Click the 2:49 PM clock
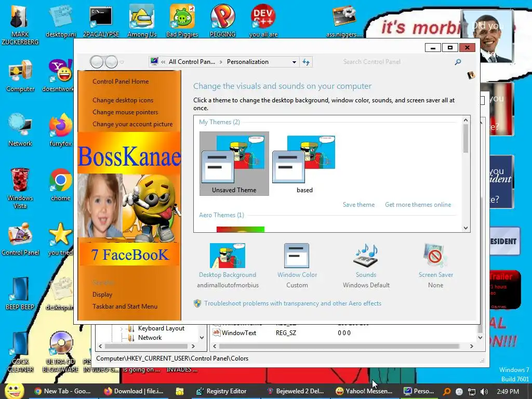The image size is (532, 399). (x=508, y=392)
